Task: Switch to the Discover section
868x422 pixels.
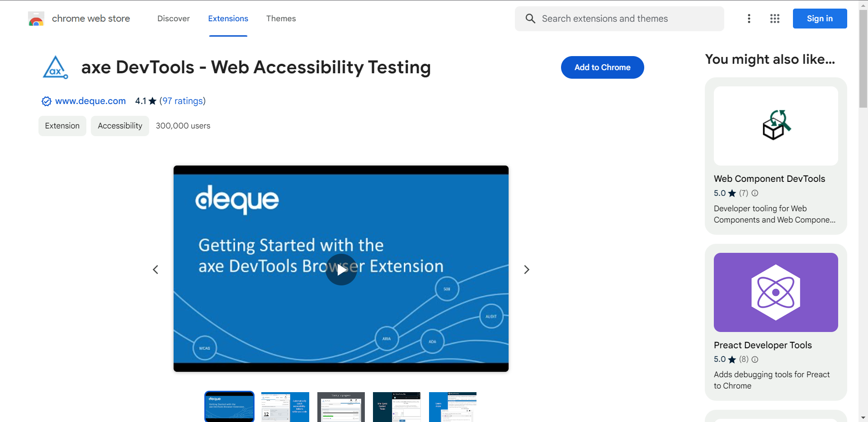Action: [x=173, y=19]
